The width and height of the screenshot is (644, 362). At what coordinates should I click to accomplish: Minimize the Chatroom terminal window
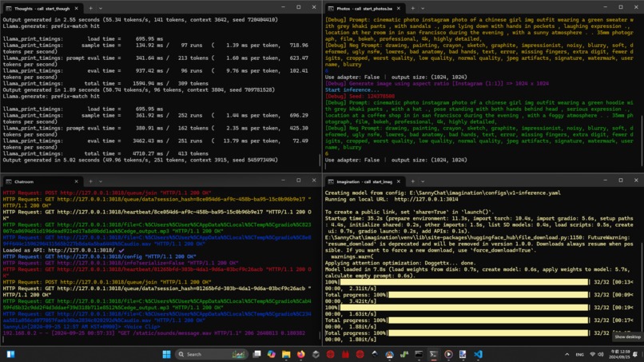[x=283, y=181]
